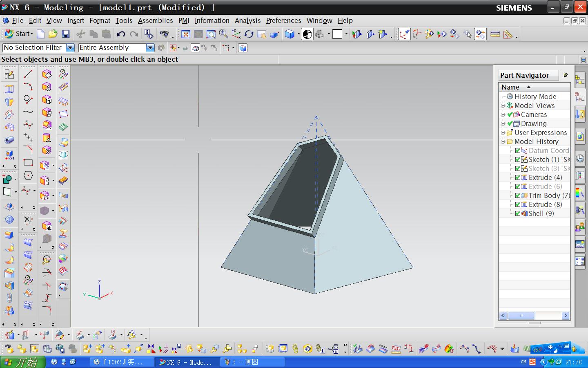Uncheck the Shell (9) feature checkbox
The width and height of the screenshot is (588, 368).
point(518,213)
